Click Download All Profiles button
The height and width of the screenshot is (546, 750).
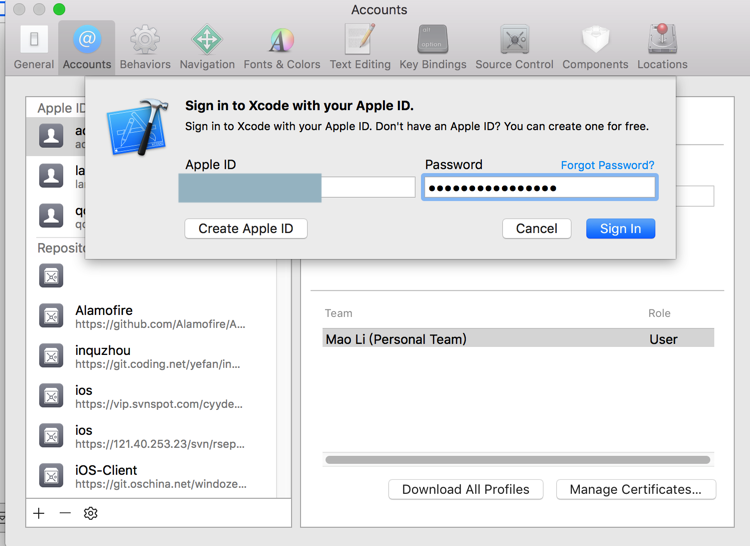(465, 489)
